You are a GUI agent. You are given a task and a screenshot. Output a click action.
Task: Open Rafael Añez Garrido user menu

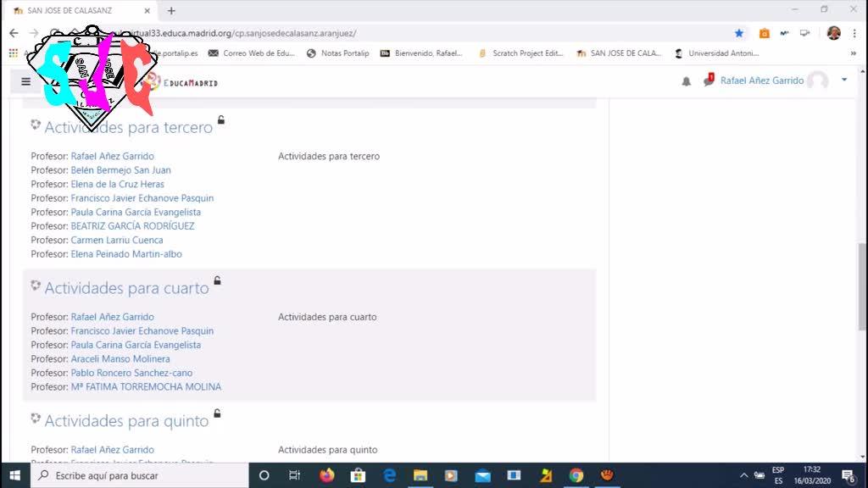point(762,80)
